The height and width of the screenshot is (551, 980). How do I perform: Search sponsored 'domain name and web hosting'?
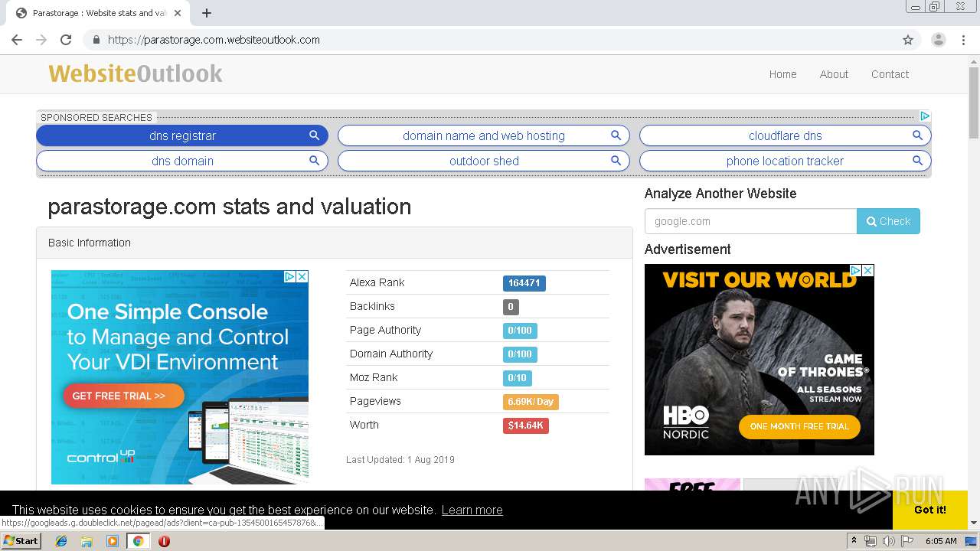[x=484, y=135]
